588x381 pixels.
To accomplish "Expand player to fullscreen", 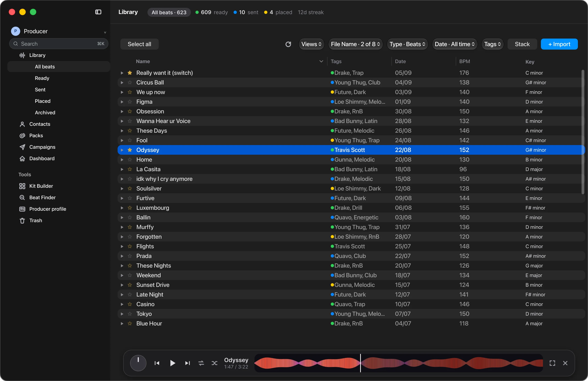I will click(552, 363).
